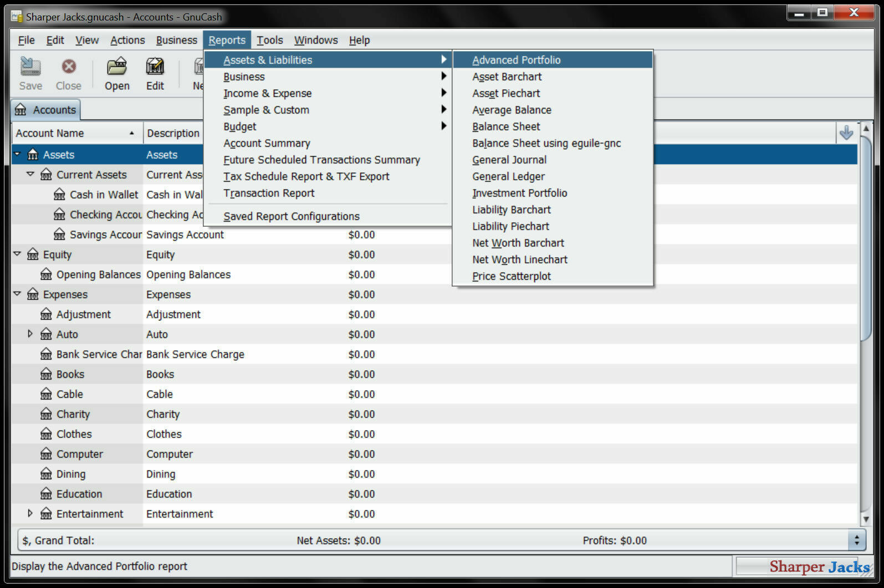Click the column chooser down-arrow icon
This screenshot has width=884, height=588.
[846, 132]
